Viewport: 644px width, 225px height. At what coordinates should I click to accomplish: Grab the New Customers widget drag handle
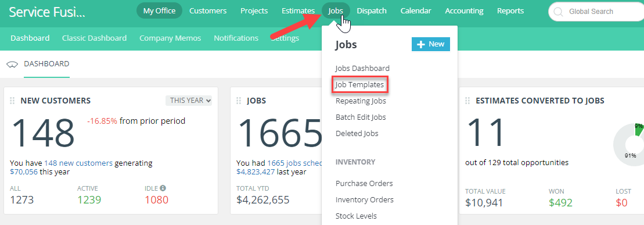(x=12, y=101)
